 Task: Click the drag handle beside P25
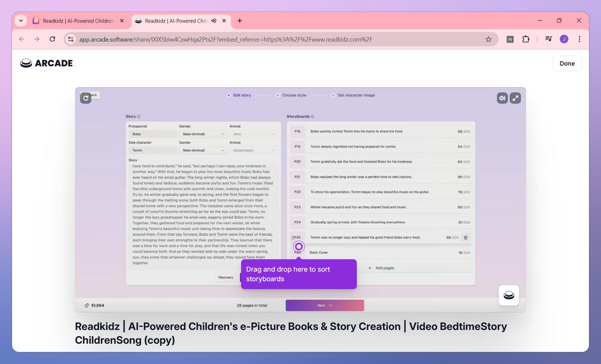(x=293, y=237)
